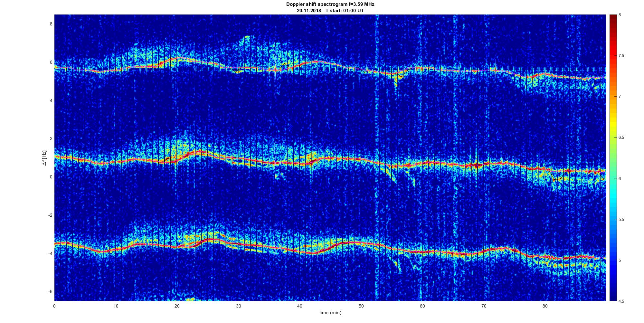Click the subtitle "20.11.2018 T start: 01:00 UT"
The width and height of the screenshot is (644, 323).
pos(330,10)
